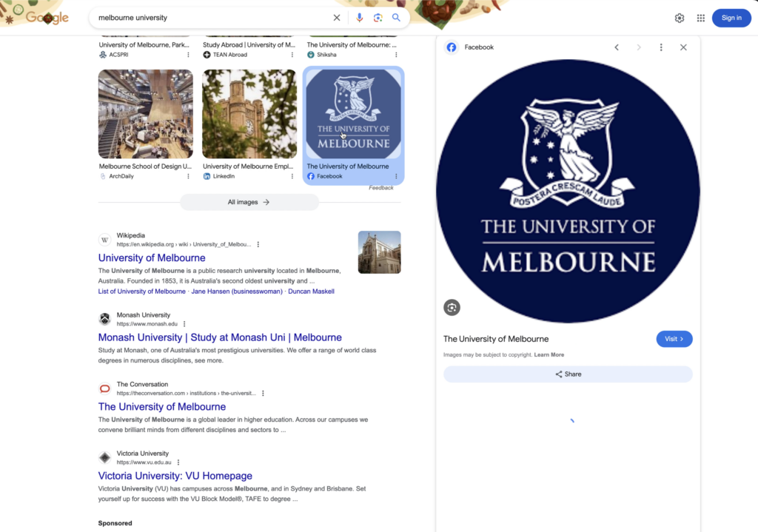Go to previous image in preview panel
This screenshot has height=532, width=758.
point(617,47)
